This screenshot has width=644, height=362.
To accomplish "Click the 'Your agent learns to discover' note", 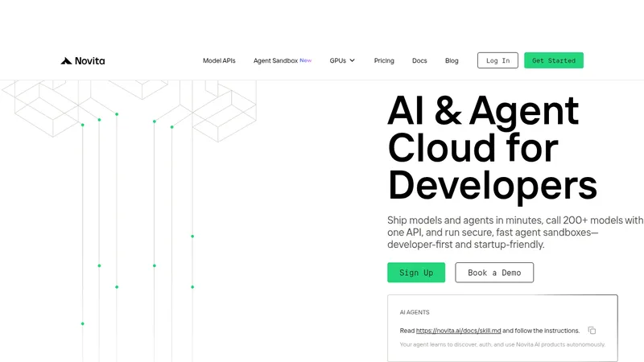I will coord(502,344).
